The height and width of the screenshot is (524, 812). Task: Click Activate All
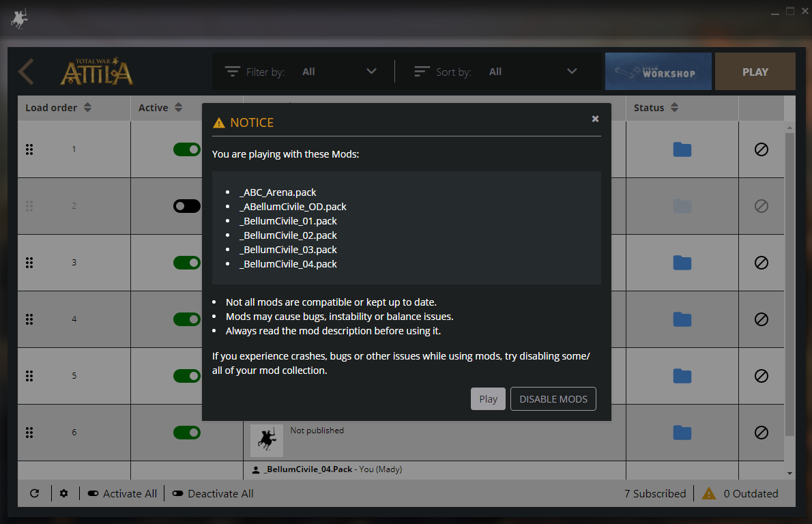(122, 493)
